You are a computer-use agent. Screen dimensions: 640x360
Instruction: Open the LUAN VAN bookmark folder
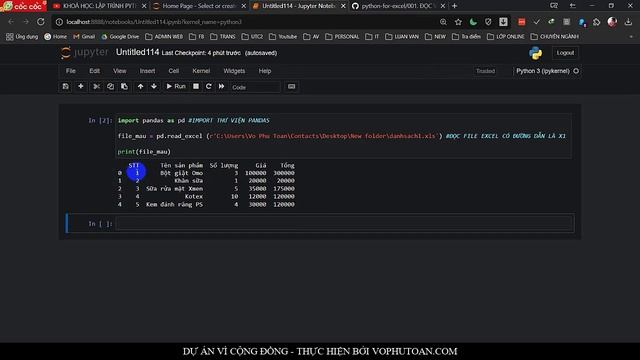pyautogui.click(x=402, y=37)
